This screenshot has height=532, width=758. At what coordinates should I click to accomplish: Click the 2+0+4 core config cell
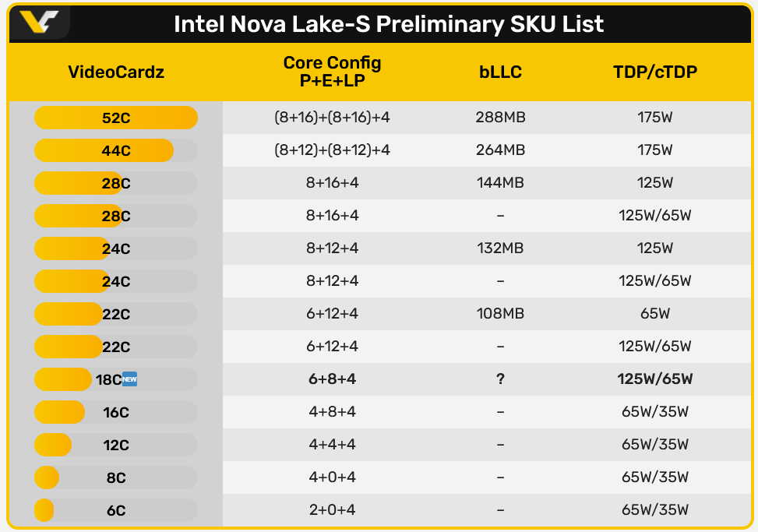click(332, 509)
